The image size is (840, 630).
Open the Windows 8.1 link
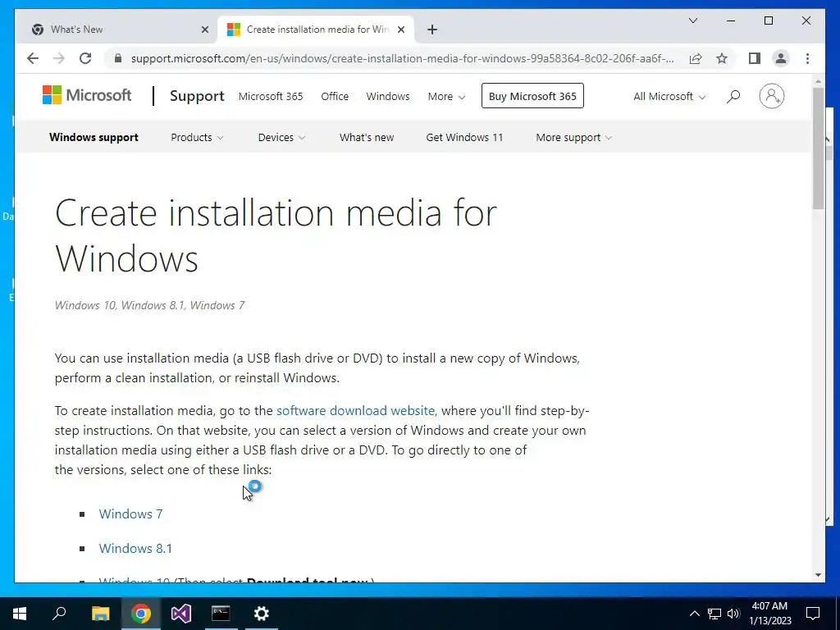pyautogui.click(x=135, y=548)
